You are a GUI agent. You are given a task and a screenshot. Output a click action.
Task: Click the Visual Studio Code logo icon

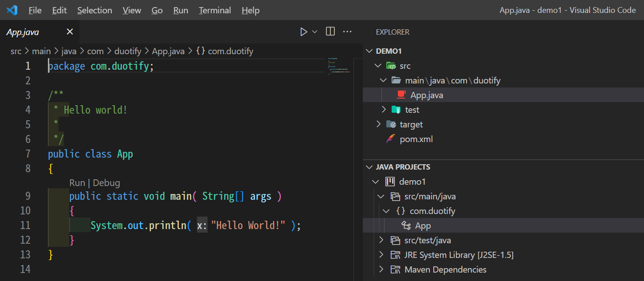click(12, 10)
